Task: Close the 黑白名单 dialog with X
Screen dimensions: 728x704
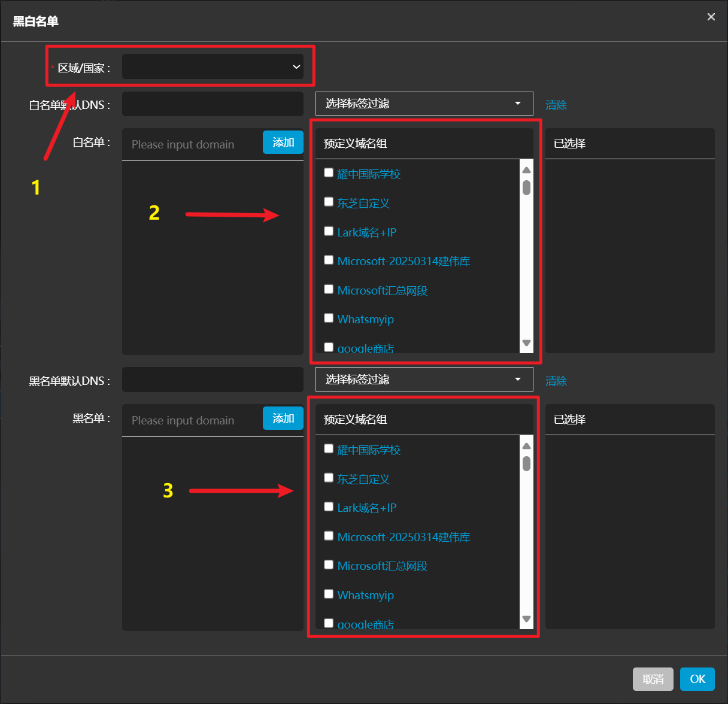Action: [x=711, y=17]
